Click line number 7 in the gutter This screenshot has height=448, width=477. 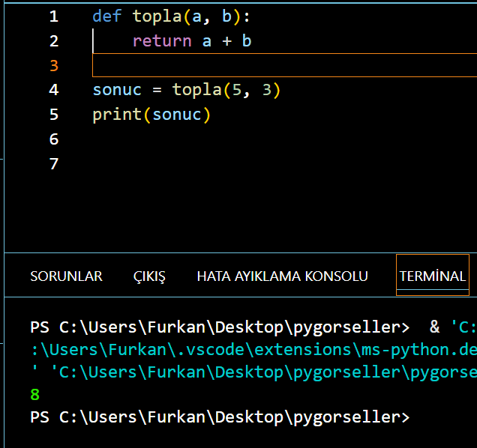53,164
